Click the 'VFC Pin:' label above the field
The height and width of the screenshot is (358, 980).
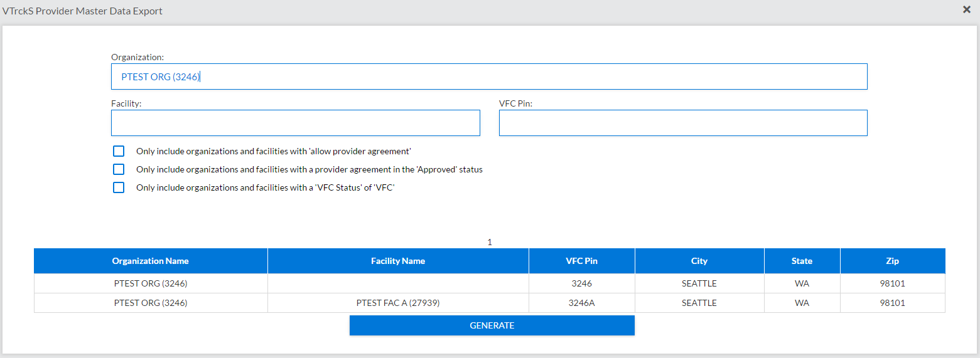coord(515,103)
